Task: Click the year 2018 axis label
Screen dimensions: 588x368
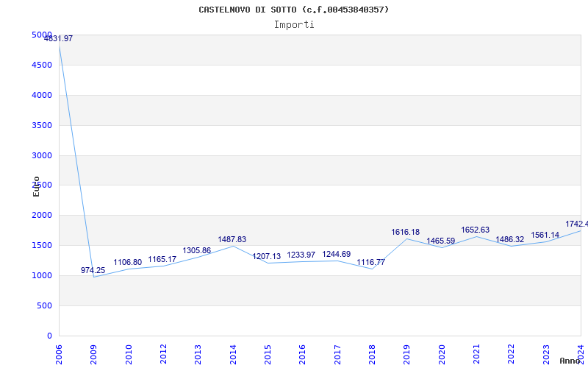Action: click(x=372, y=355)
